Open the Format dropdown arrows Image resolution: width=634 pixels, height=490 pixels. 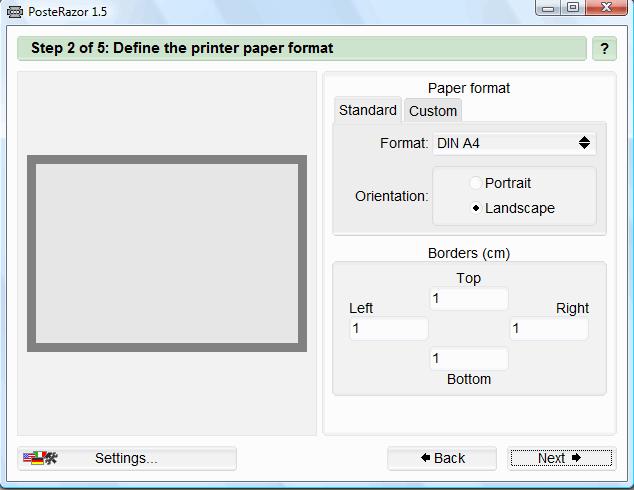584,143
